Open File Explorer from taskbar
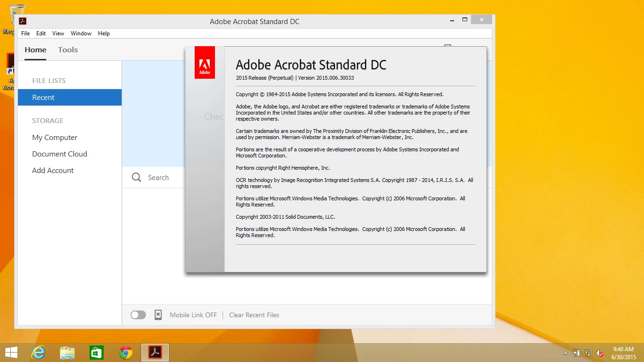644x362 pixels. (67, 353)
